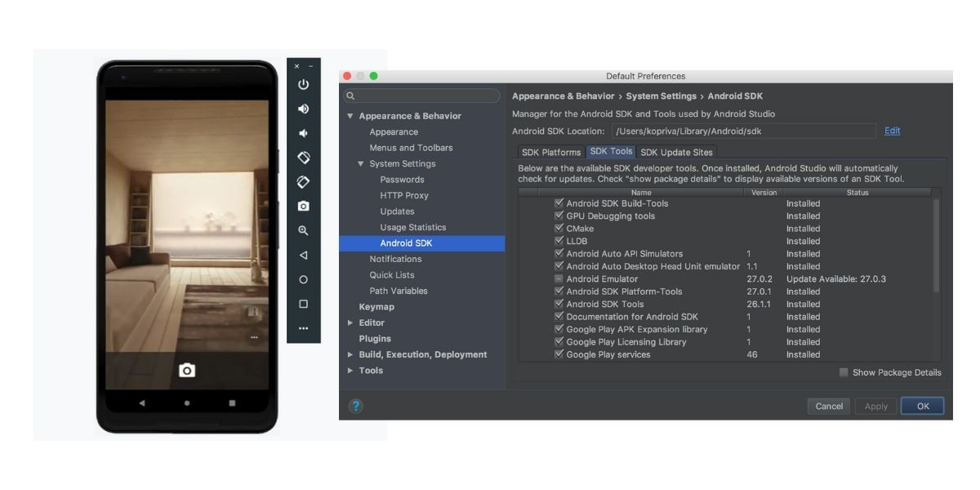The width and height of the screenshot is (980, 490).
Task: Click Android SDK Location field
Action: pyautogui.click(x=743, y=131)
